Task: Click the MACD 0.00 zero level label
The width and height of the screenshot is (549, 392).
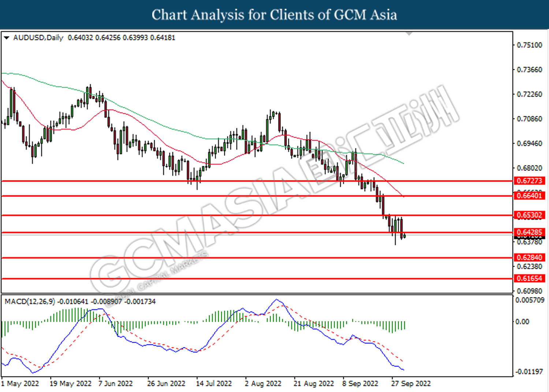Action: (x=522, y=322)
